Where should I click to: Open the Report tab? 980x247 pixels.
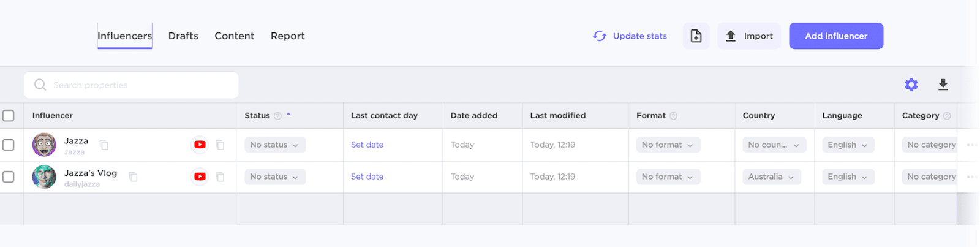click(287, 36)
